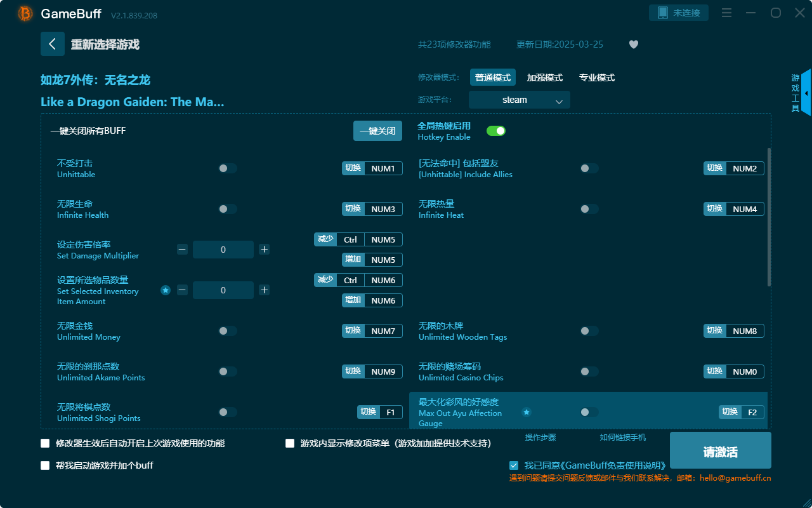Open the steam game platform dropdown
812x508 pixels.
[519, 100]
